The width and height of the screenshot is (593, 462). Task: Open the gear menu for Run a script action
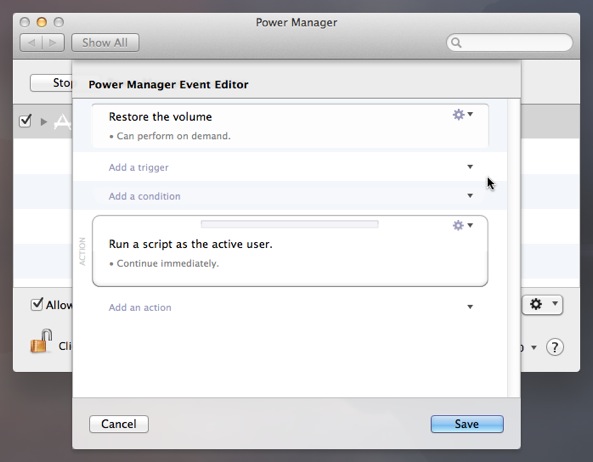[x=463, y=225]
